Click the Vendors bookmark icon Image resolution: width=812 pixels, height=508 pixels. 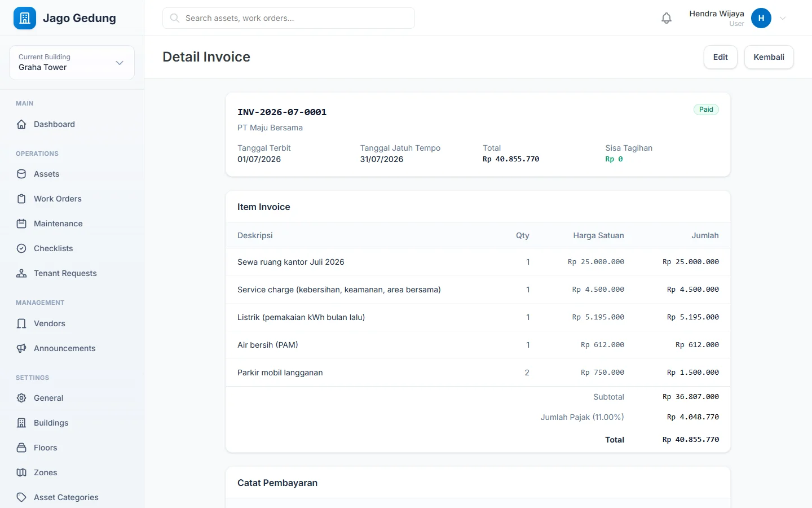point(21,323)
